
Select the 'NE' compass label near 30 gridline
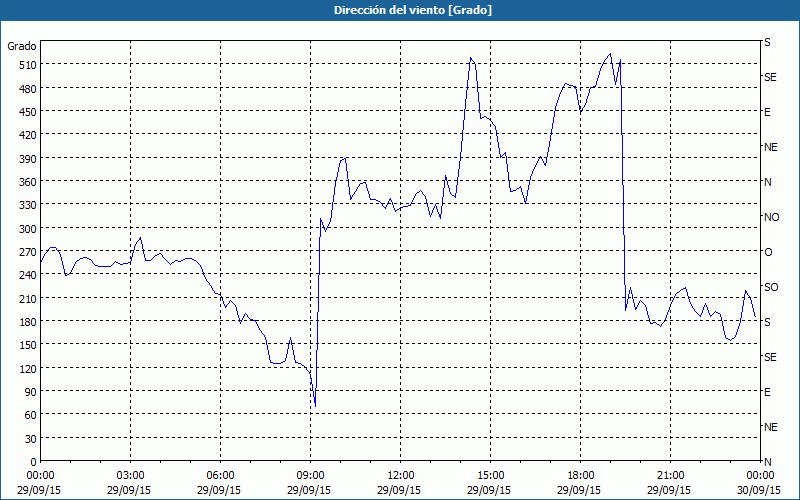click(771, 427)
